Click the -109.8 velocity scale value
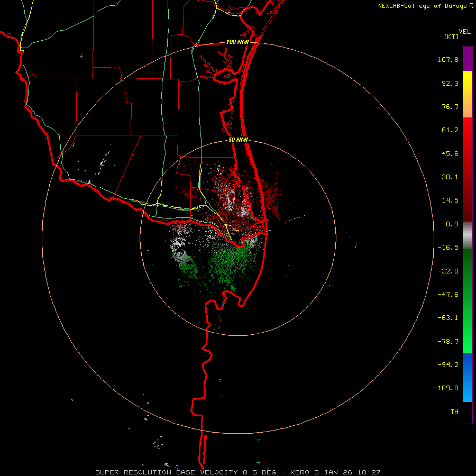The image size is (476, 476). point(446,388)
